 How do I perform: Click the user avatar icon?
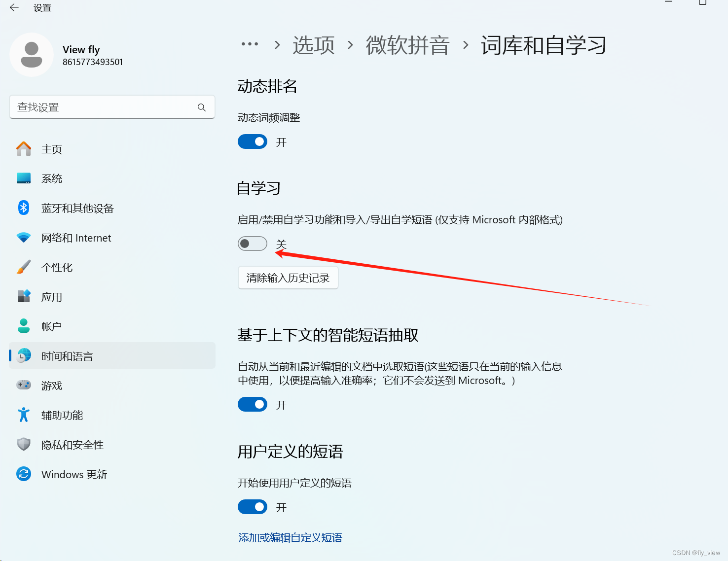(x=32, y=55)
